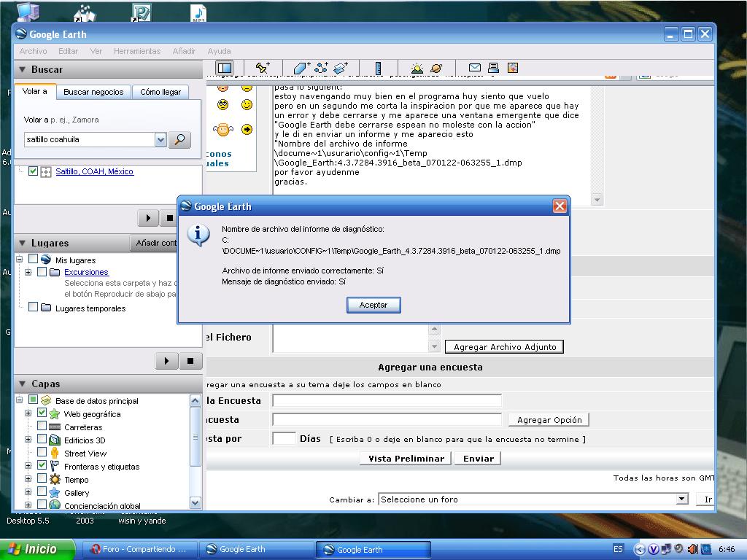Uncheck the Web geográfica layer
Screen dimensions: 747x560
[x=42, y=413]
